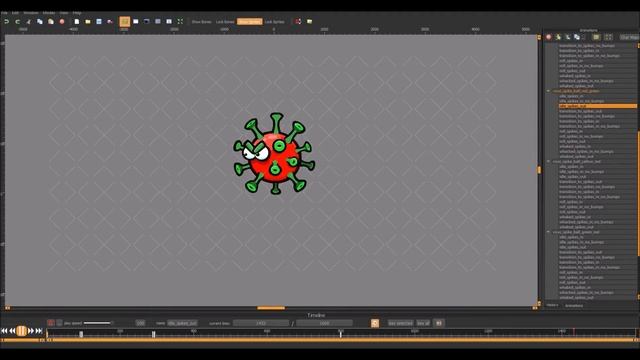640x360 pixels.
Task: Toggle the Show Bones button
Action: [x=202, y=22]
